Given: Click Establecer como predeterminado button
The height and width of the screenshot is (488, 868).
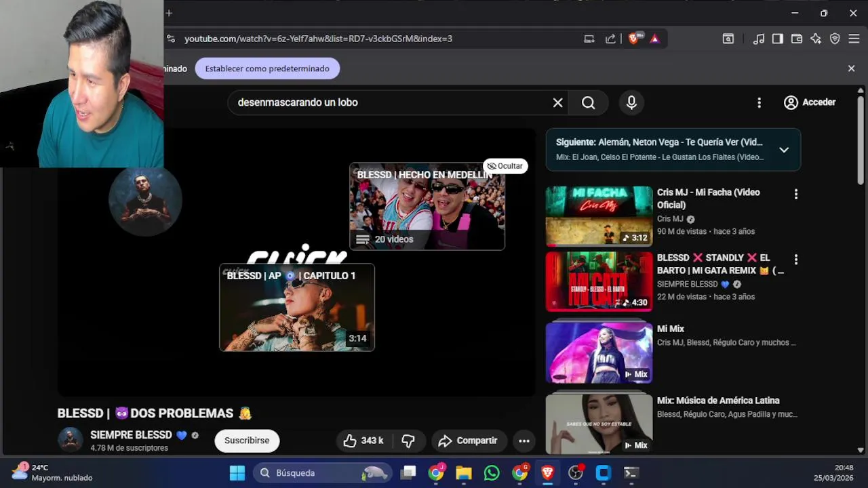Looking at the screenshot, I should [x=267, y=68].
